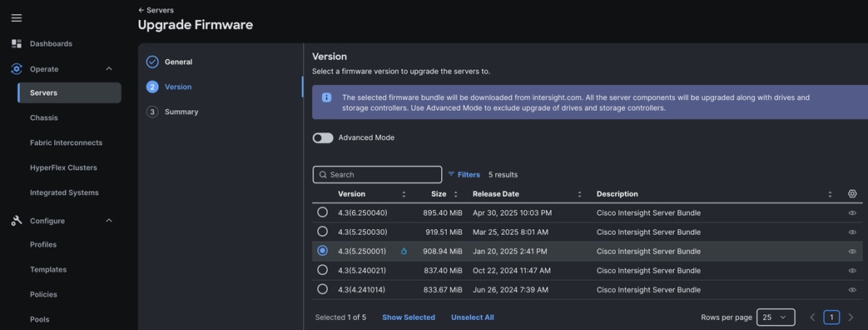Viewport: 868px width, 330px height.
Task: Click the Filters funnel icon
Action: click(x=451, y=174)
